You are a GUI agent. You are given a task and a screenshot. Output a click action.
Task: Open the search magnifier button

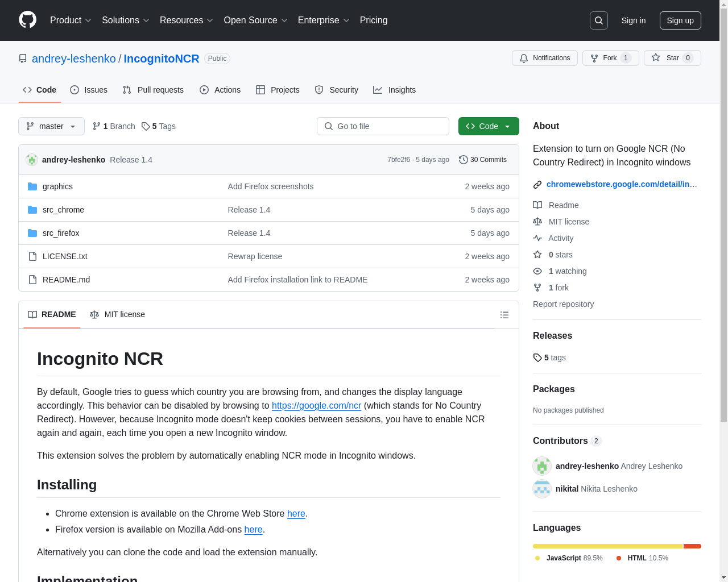pyautogui.click(x=599, y=20)
